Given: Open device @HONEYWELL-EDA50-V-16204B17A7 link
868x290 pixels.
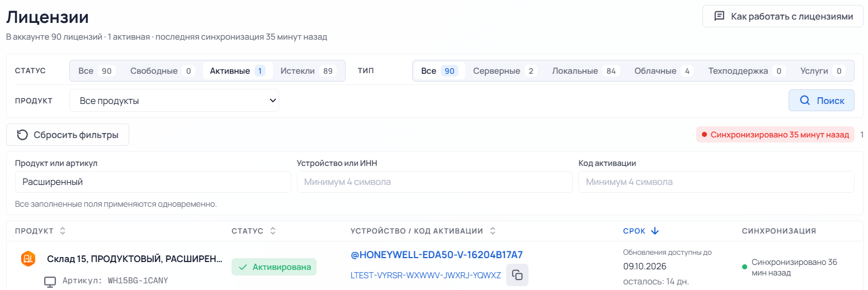Looking at the screenshot, I should point(437,255).
